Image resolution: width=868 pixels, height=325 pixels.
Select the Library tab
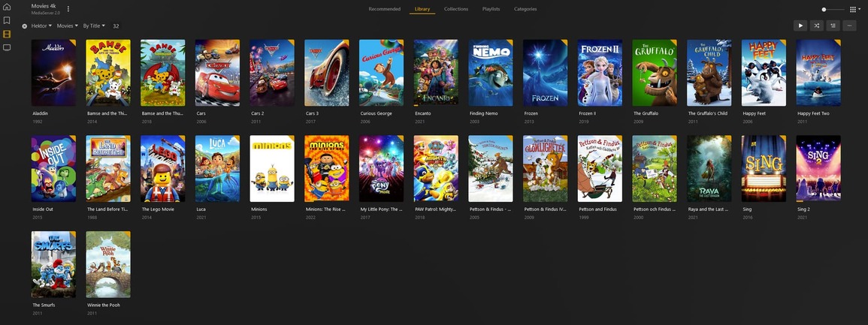422,9
